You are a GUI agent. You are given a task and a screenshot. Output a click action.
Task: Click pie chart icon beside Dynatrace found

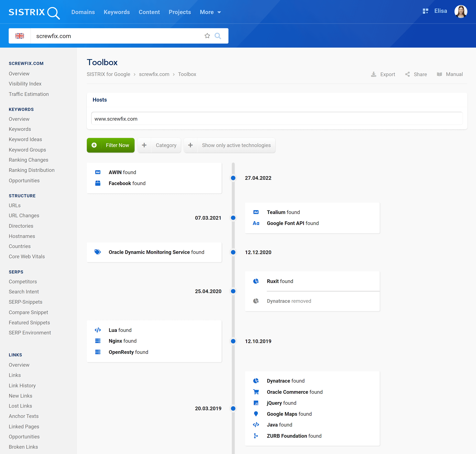coord(256,381)
